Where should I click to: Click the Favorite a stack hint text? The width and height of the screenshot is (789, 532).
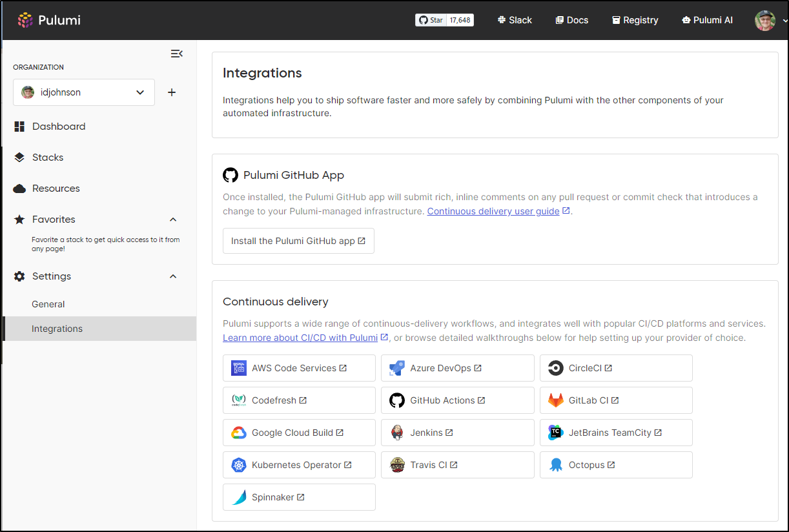click(106, 244)
